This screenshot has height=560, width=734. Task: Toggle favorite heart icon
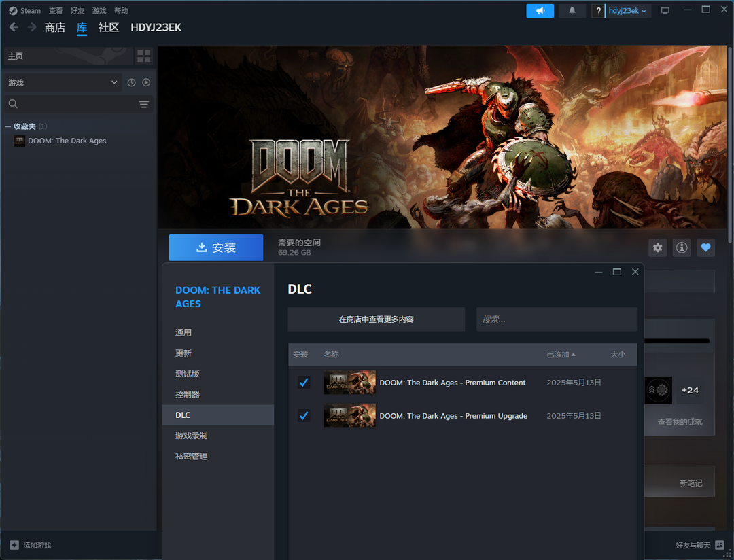click(x=705, y=247)
